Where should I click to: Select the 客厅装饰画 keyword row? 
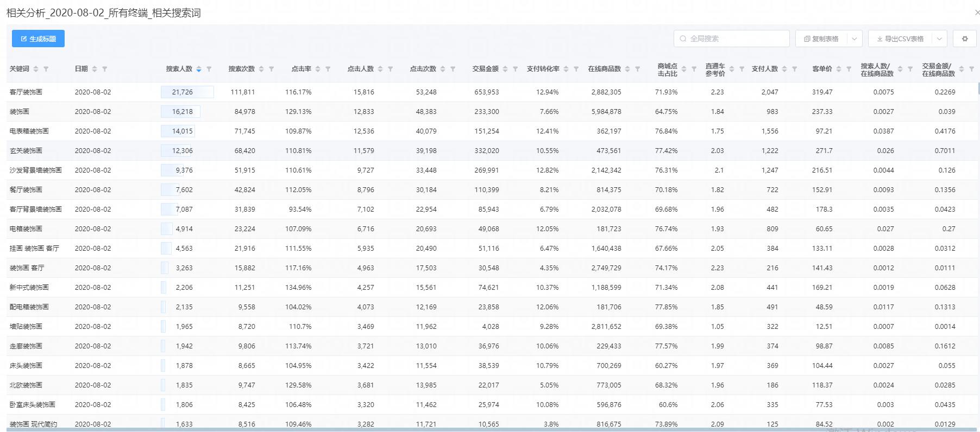26,92
